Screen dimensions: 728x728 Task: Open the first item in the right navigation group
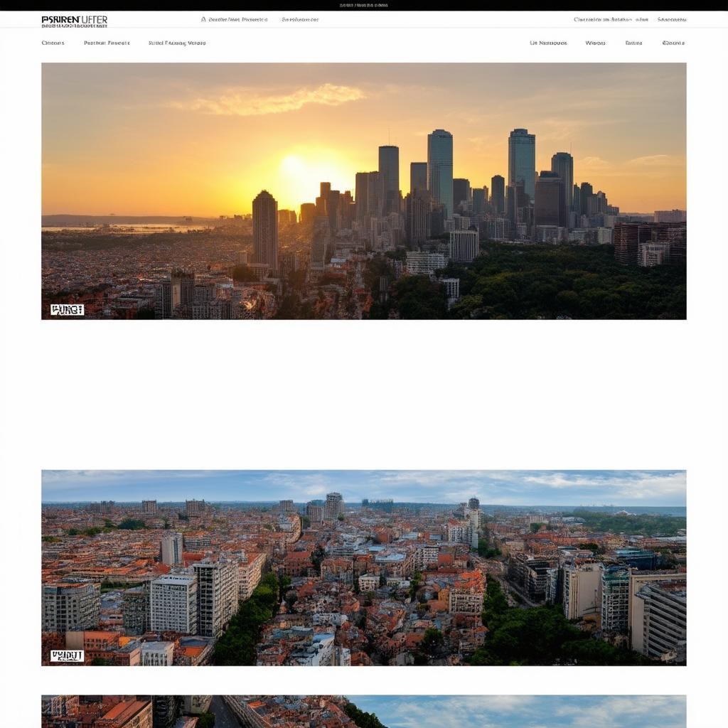548,43
